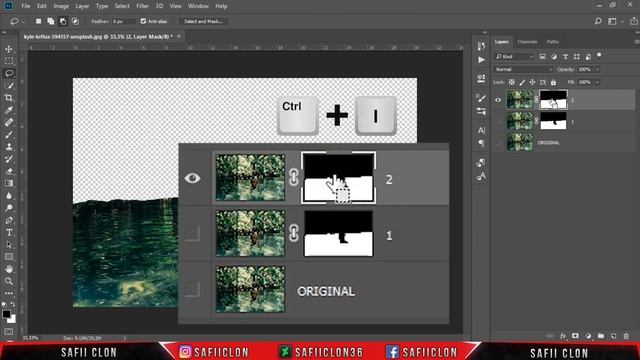Viewport: 640px width, 360px height.
Task: Open the Actions panel play icon
Action: click(481, 60)
